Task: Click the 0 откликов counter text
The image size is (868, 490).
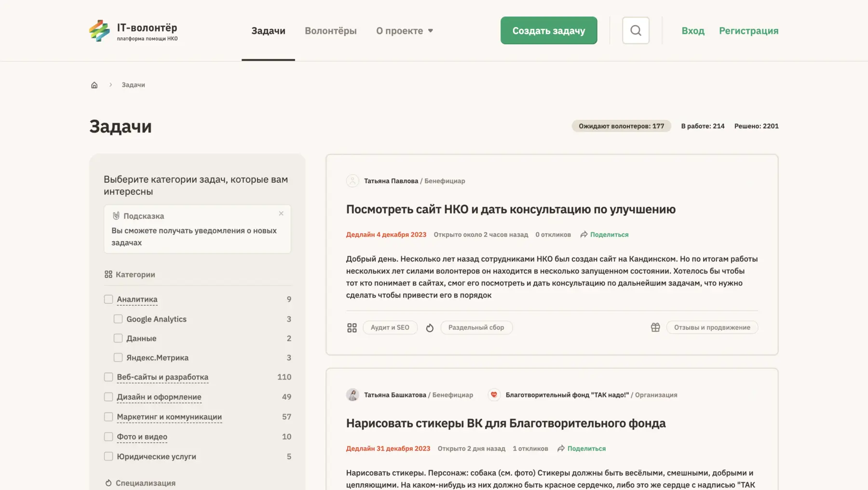Action: point(553,234)
